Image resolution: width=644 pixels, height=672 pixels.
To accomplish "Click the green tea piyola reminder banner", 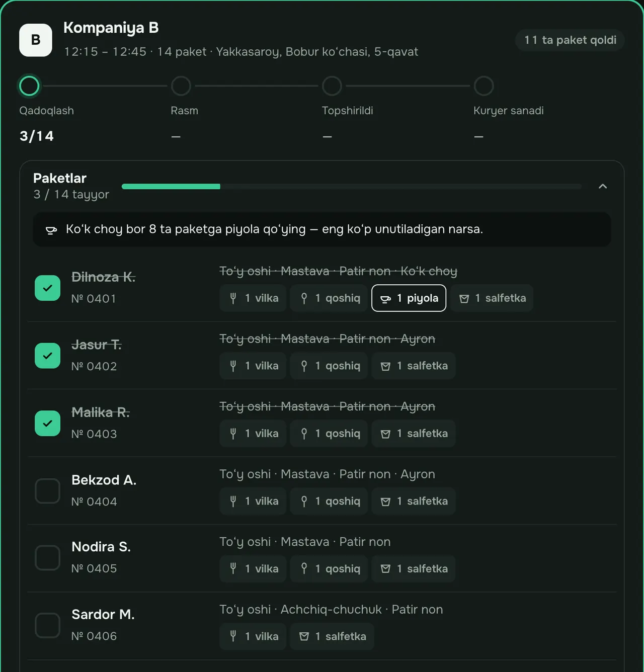I will point(322,229).
